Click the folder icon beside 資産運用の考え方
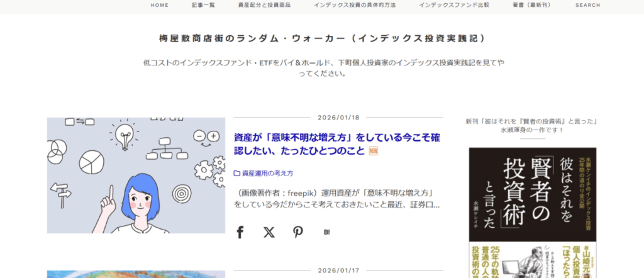Image resolution: width=644 pixels, height=278 pixels. tap(237, 174)
